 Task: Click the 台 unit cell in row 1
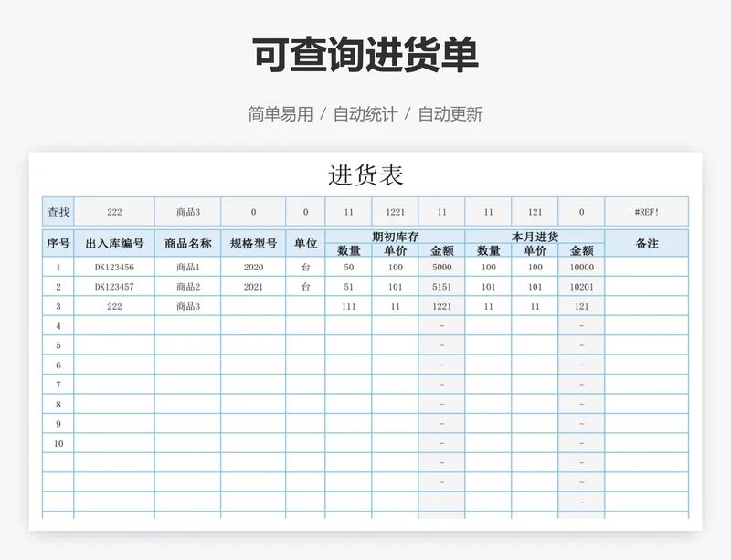tap(305, 267)
